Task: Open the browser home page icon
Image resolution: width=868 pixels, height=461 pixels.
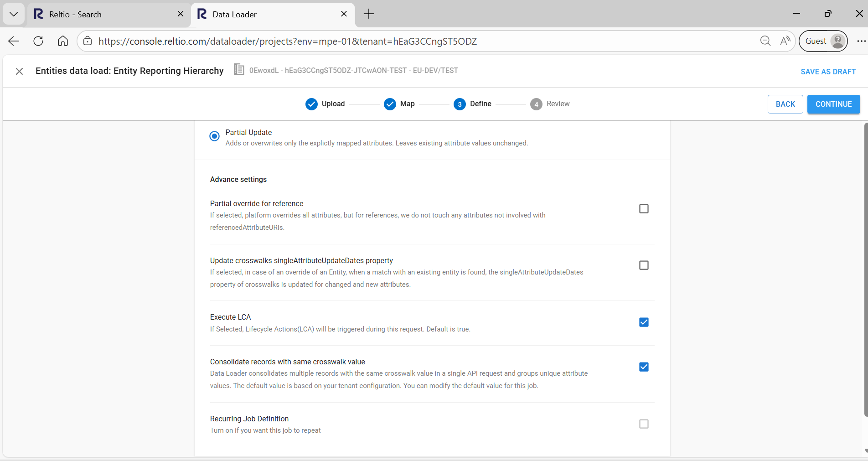Action: (x=63, y=41)
